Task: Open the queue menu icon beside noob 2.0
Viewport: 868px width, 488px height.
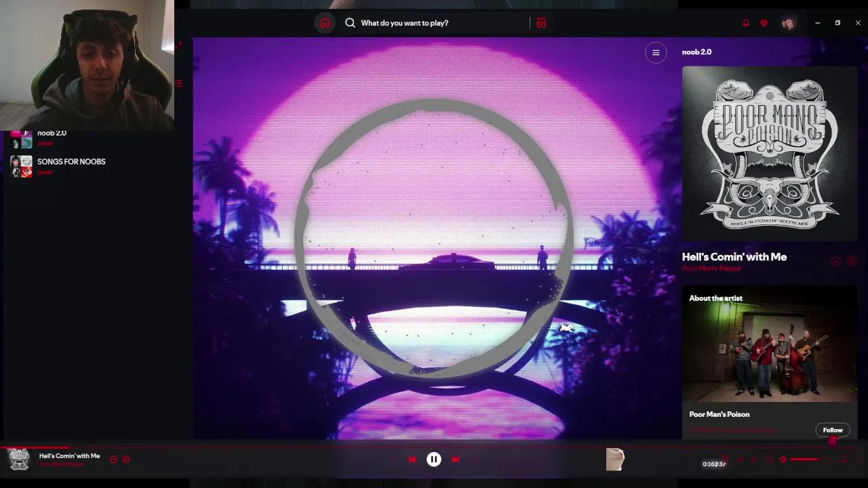Action: coord(656,52)
